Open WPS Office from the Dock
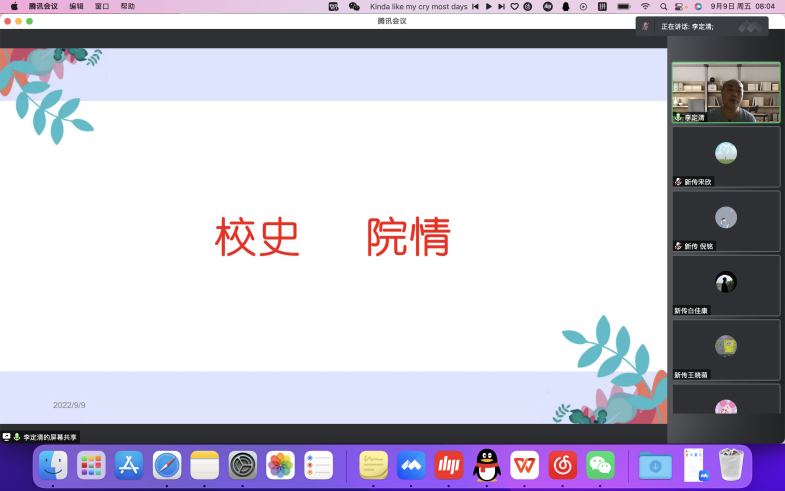 point(525,465)
